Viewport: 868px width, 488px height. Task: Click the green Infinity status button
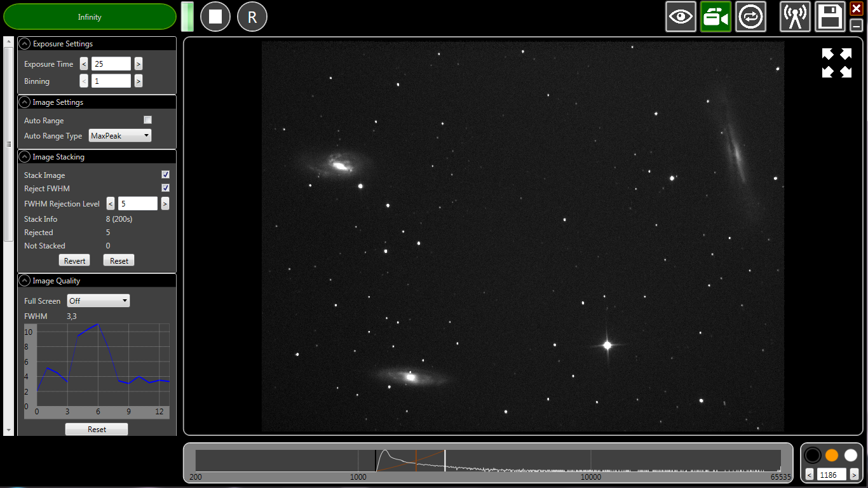pos(90,17)
